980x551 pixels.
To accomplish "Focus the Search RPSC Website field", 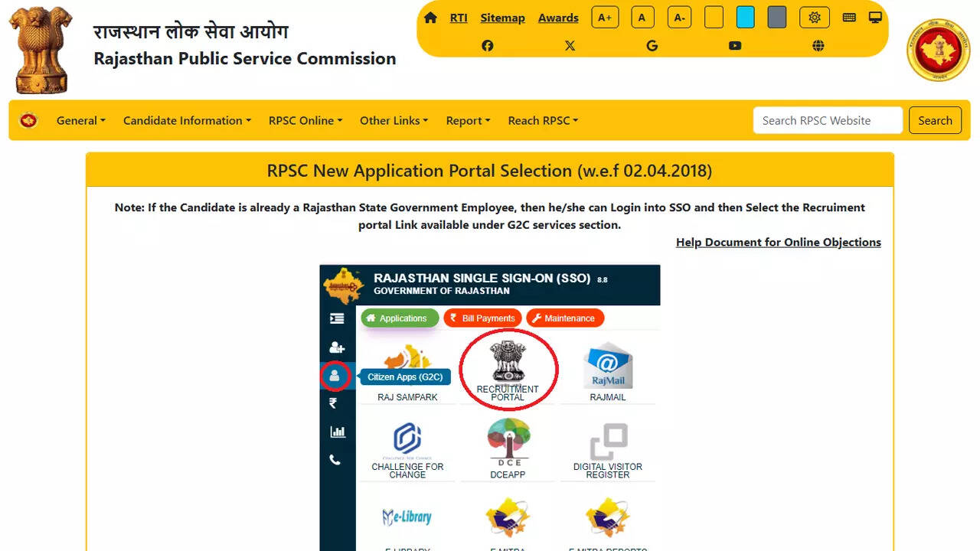I will (x=828, y=120).
